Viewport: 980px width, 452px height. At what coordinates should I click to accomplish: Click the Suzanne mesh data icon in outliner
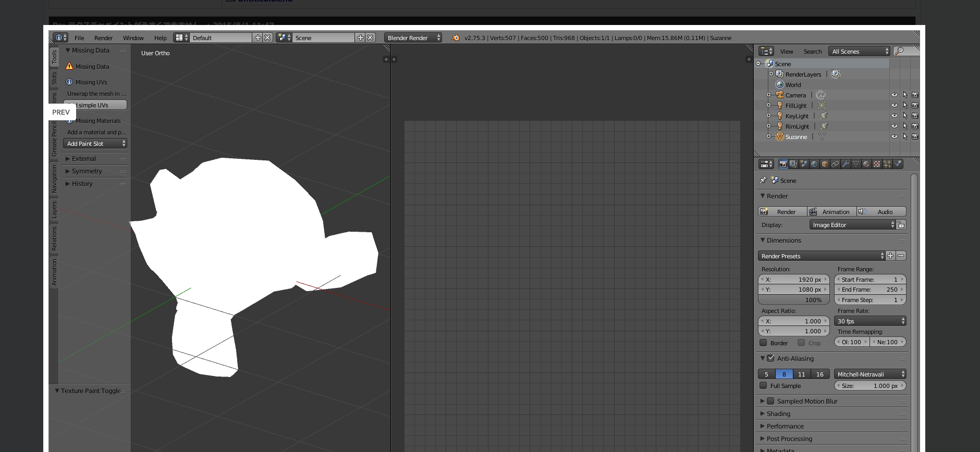pyautogui.click(x=822, y=136)
